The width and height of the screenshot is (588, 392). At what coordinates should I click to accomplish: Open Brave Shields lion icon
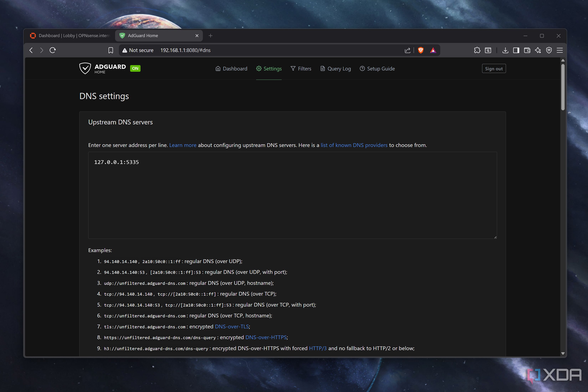(x=421, y=50)
